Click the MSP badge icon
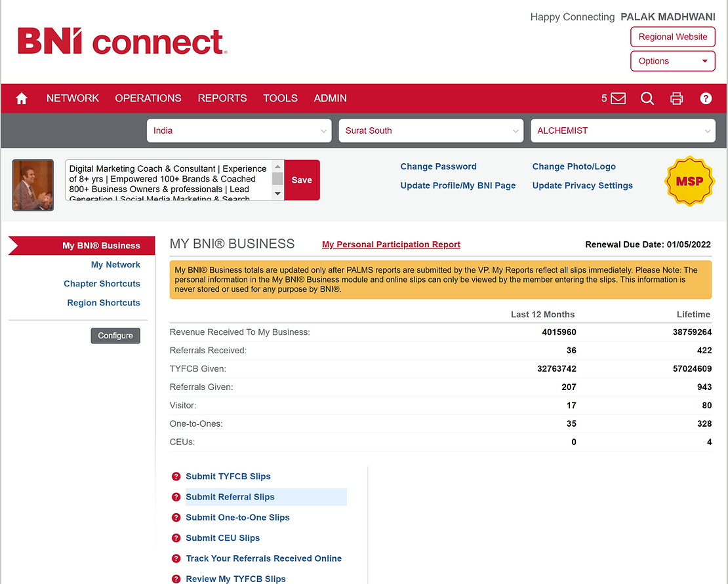 [689, 181]
